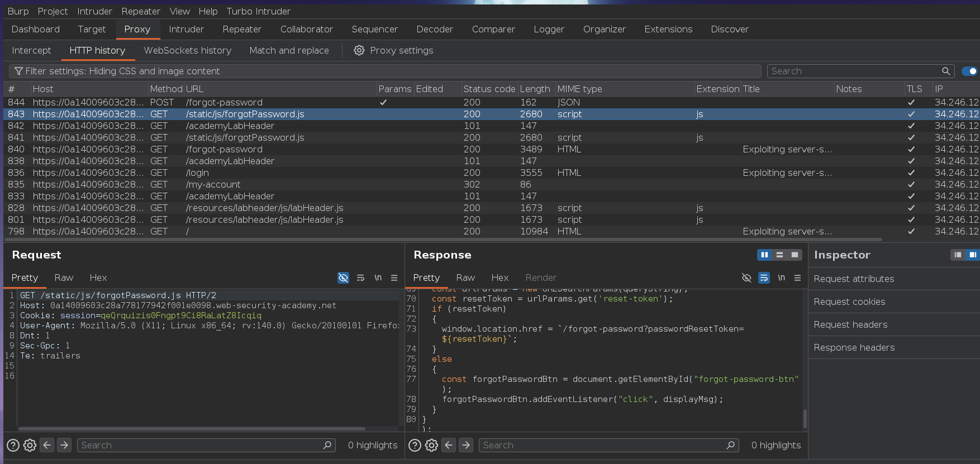The image size is (980, 464).
Task: Toggle hidden characters in Response panel
Action: point(746,278)
